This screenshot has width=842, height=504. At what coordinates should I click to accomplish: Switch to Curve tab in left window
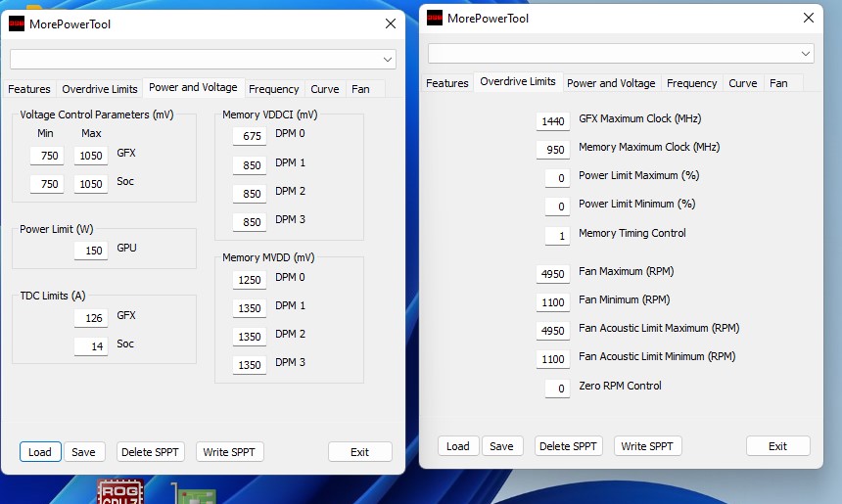pyautogui.click(x=325, y=89)
